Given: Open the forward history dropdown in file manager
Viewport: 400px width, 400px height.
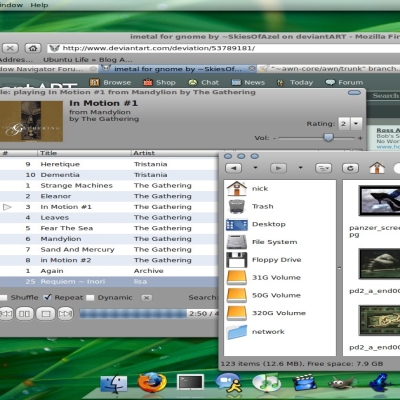Looking at the screenshot, I should tap(300, 168).
